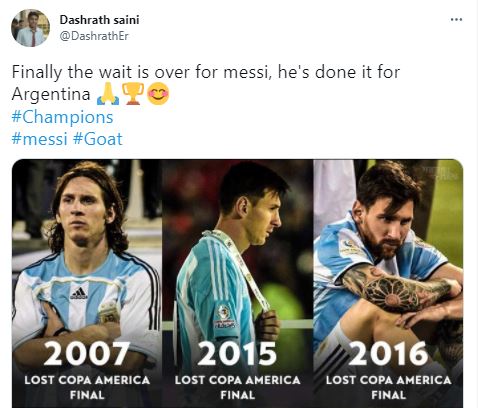Click the large 2015 year text
Viewport: 478px width, 408px height.
(x=237, y=354)
